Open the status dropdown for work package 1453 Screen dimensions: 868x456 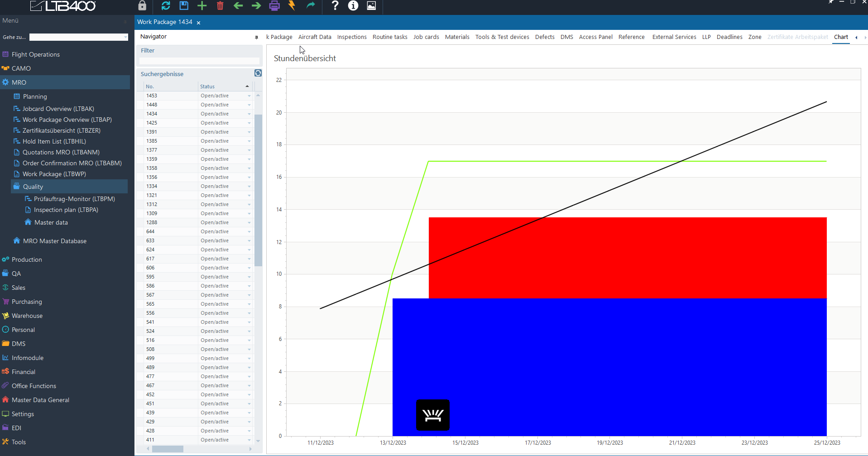pyautogui.click(x=249, y=96)
